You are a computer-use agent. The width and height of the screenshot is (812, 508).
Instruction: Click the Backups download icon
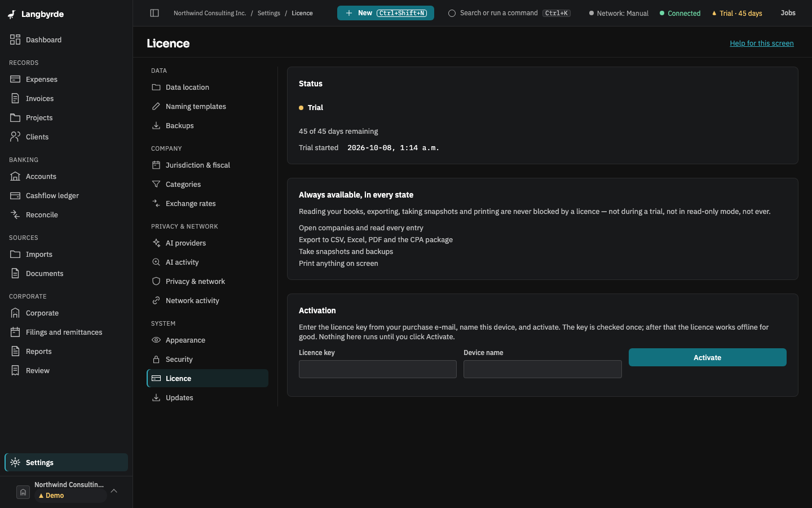(156, 125)
